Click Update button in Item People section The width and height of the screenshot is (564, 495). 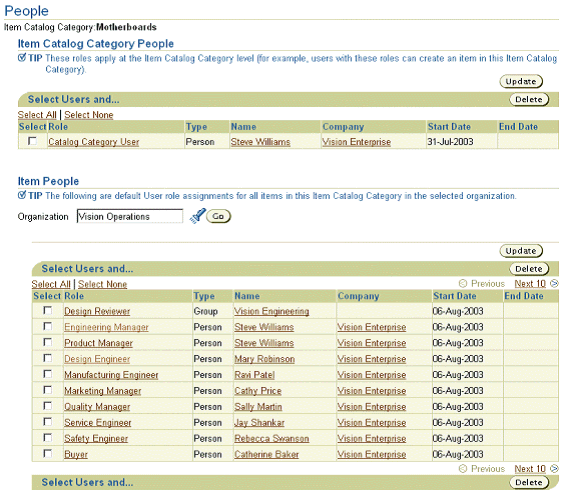(x=521, y=251)
